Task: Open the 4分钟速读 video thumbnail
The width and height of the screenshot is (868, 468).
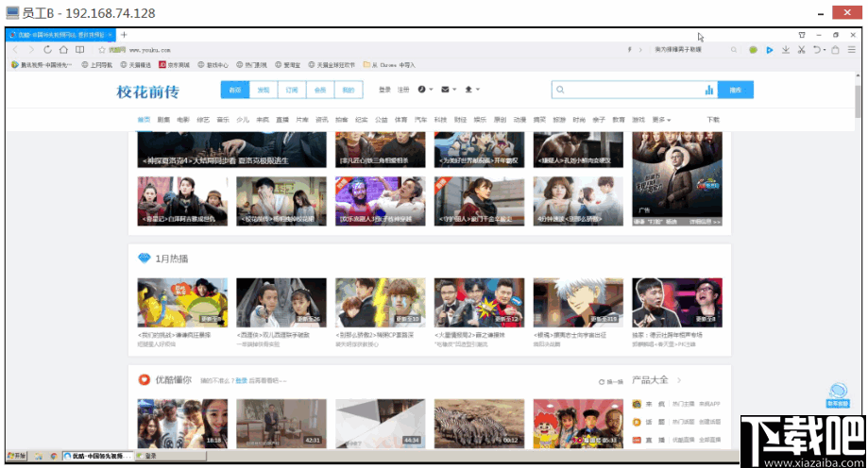Action: tap(578, 201)
